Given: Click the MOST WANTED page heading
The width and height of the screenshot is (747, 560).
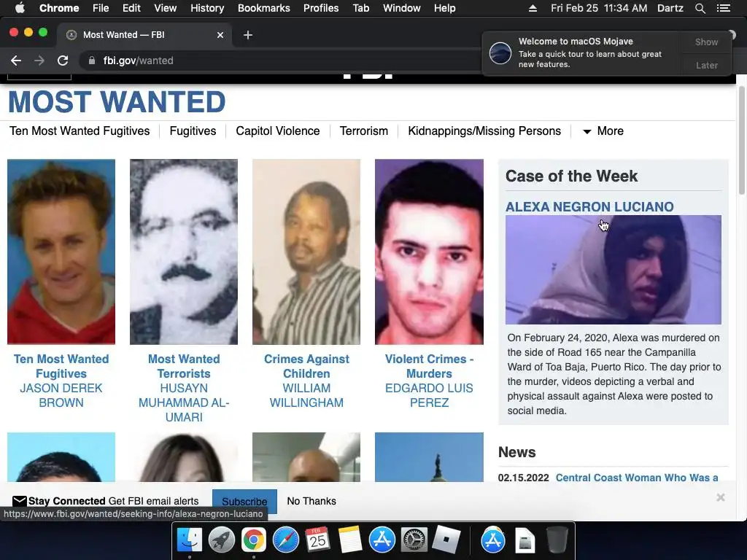Looking at the screenshot, I should [x=117, y=102].
